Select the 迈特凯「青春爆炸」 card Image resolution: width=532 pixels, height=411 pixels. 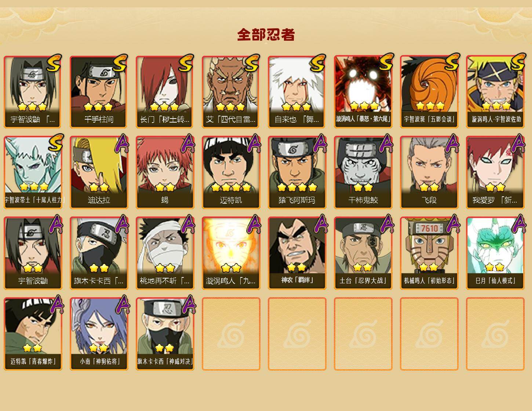33,334
